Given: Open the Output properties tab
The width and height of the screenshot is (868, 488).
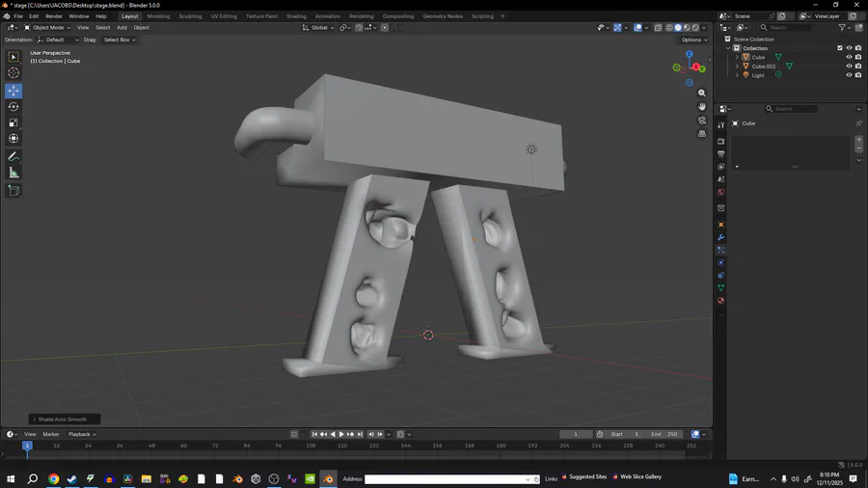Looking at the screenshot, I should (720, 154).
